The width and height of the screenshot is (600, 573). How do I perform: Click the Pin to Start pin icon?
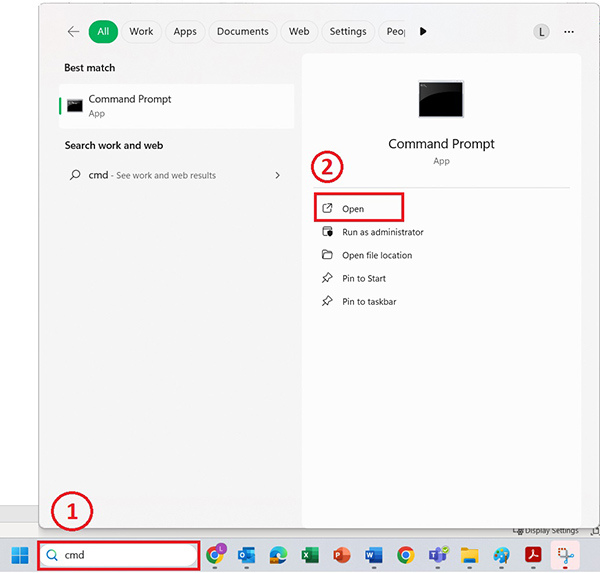327,278
